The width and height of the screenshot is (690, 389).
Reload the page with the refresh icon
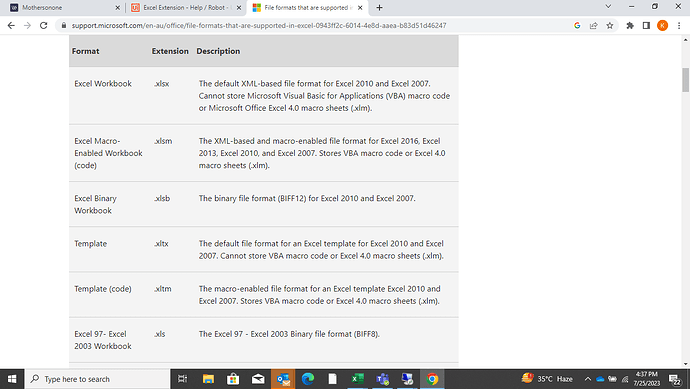[44, 26]
